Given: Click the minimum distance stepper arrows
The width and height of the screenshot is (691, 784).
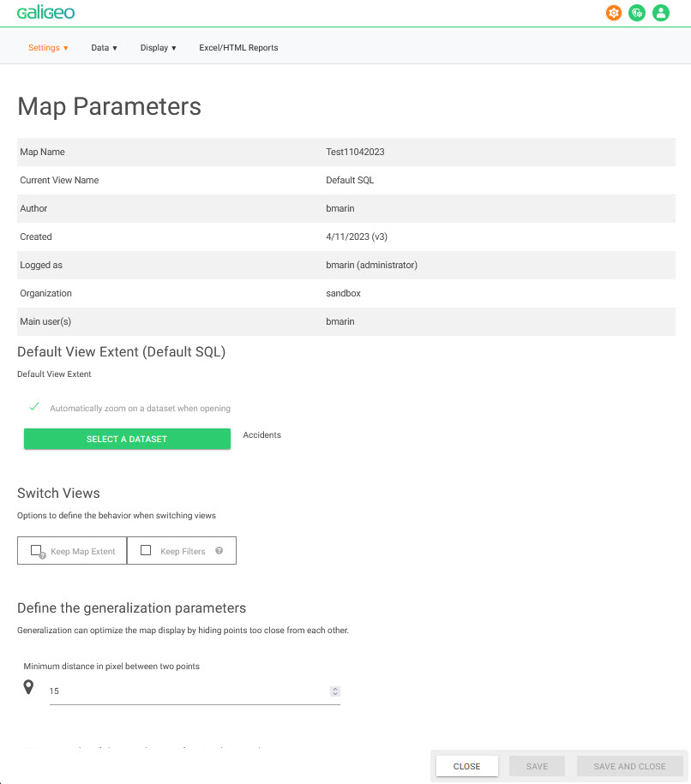Looking at the screenshot, I should (335, 691).
